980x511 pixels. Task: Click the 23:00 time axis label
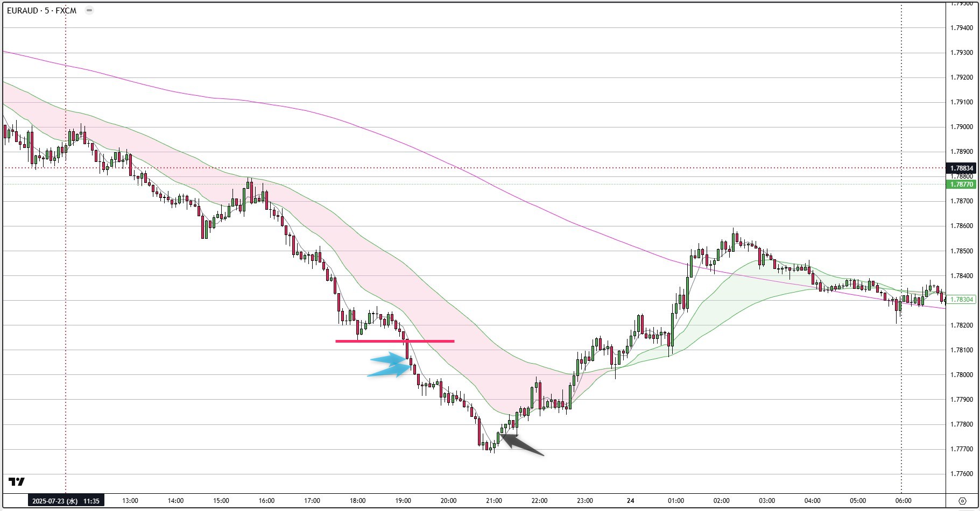(x=585, y=501)
